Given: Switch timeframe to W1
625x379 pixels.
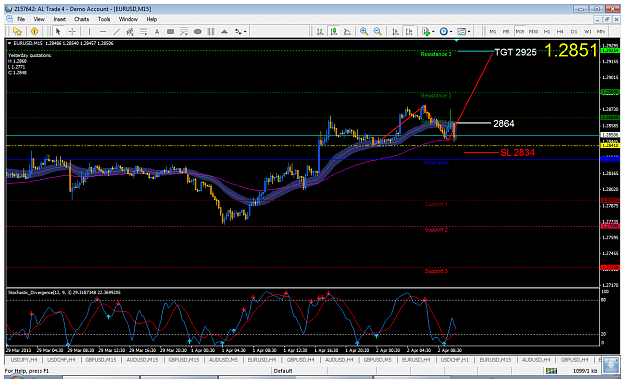Looking at the screenshot, I should [x=588, y=31].
